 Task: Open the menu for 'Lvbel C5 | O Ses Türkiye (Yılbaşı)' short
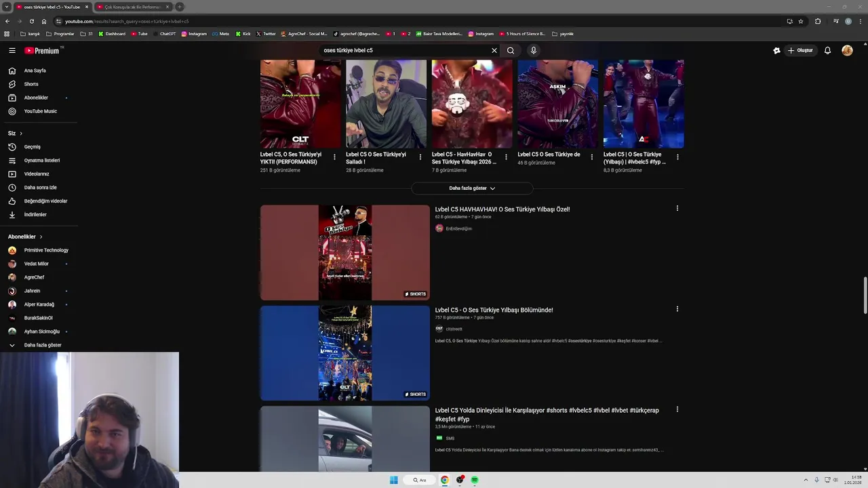(x=677, y=157)
